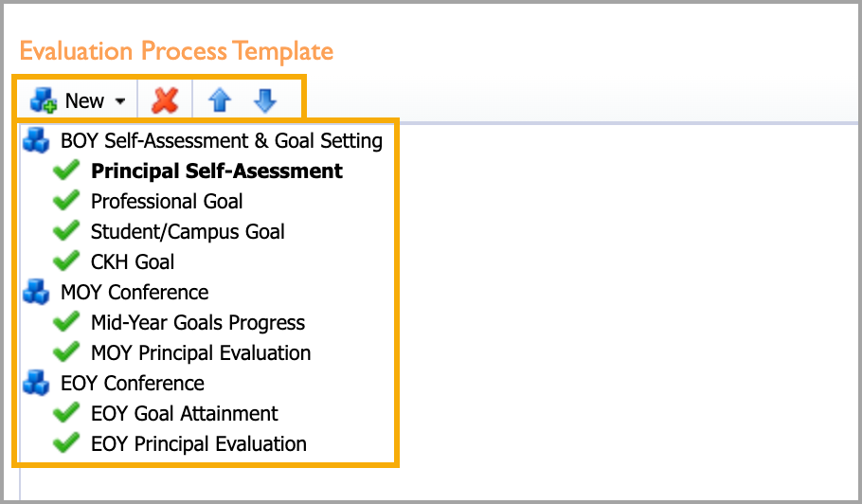Select the Professional Goal item

pos(167,201)
